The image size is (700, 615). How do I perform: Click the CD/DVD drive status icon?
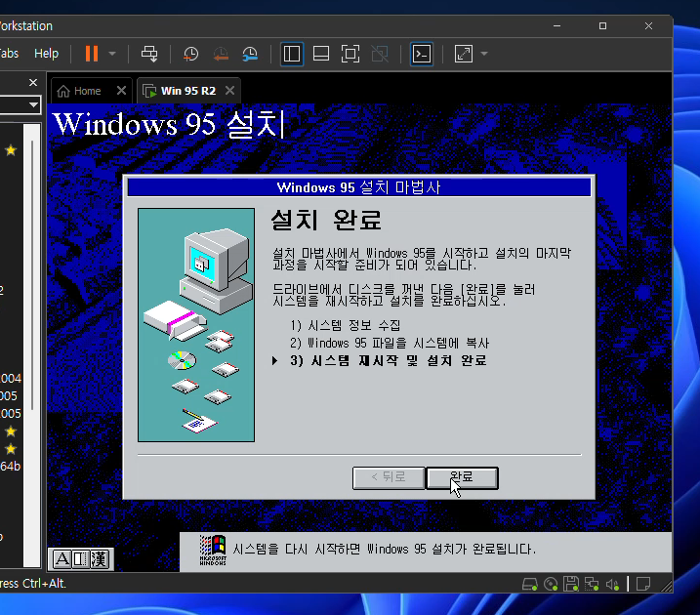pyautogui.click(x=551, y=584)
